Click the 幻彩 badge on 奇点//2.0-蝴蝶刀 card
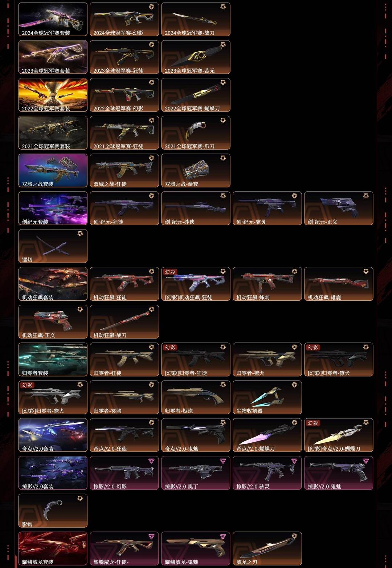392x568 pixels. click(313, 423)
